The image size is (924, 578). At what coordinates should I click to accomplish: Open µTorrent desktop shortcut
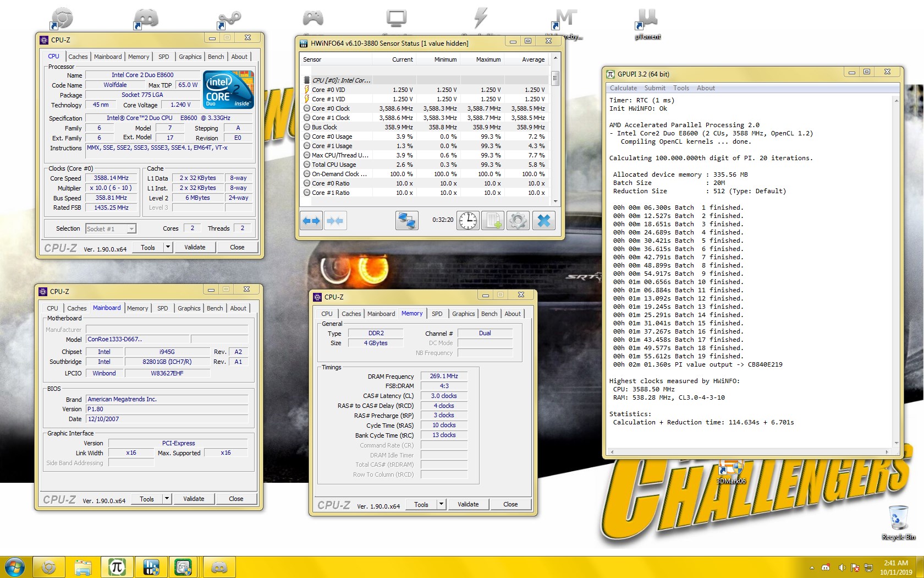pos(647,24)
